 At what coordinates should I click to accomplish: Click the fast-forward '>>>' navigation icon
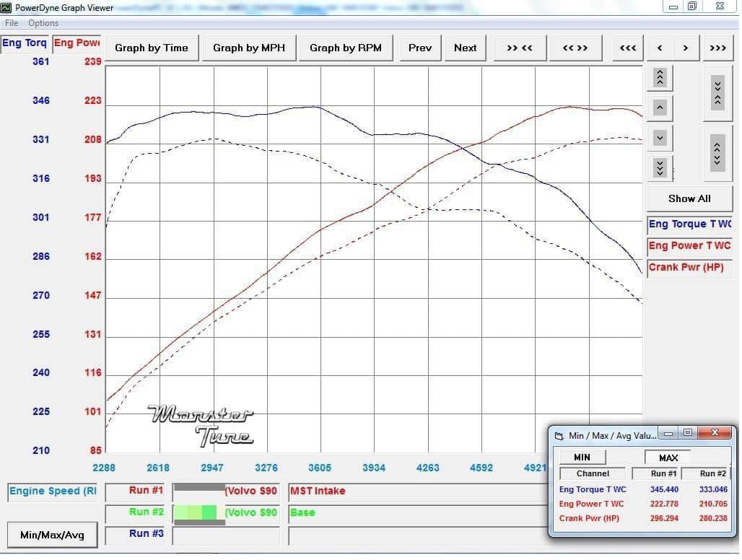coord(717,48)
